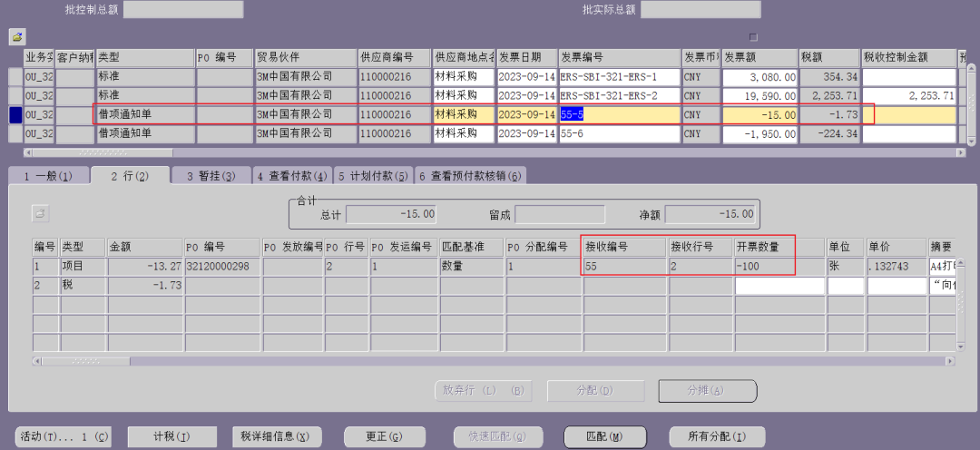Click the 税收控制金额 column header
The height and width of the screenshot is (450, 980).
click(908, 57)
